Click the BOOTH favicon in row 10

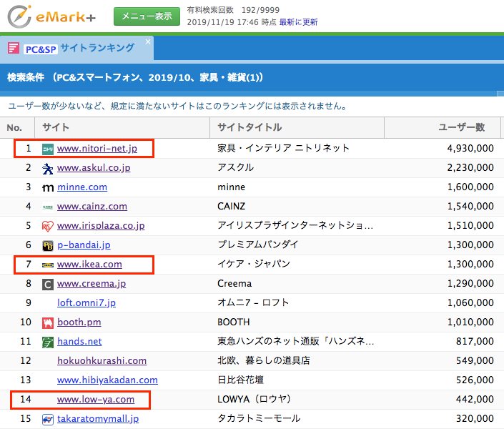click(x=48, y=323)
